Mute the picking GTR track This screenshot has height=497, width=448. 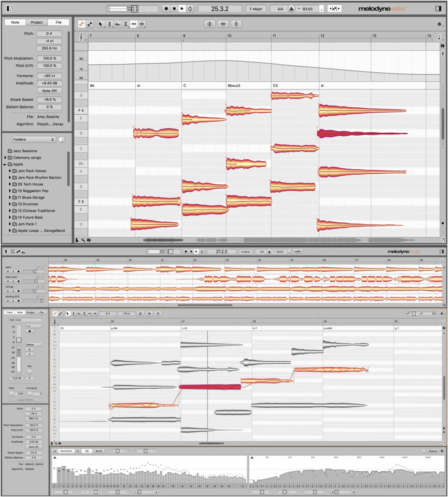[8, 301]
